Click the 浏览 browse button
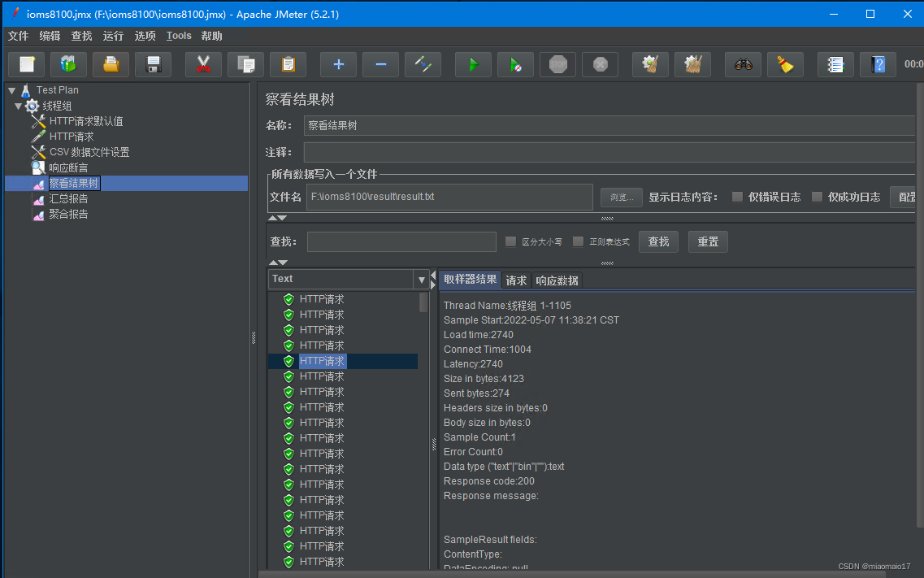This screenshot has width=924, height=578. [621, 198]
